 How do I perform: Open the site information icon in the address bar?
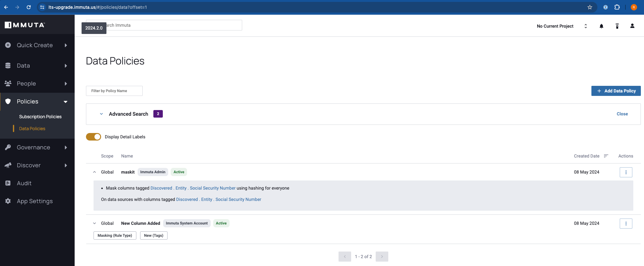coord(42,7)
